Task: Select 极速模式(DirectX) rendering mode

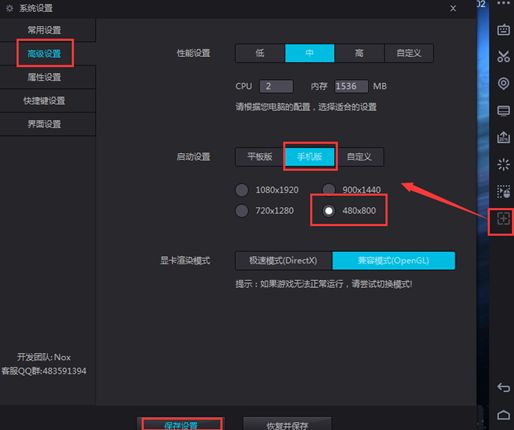Action: 284,261
